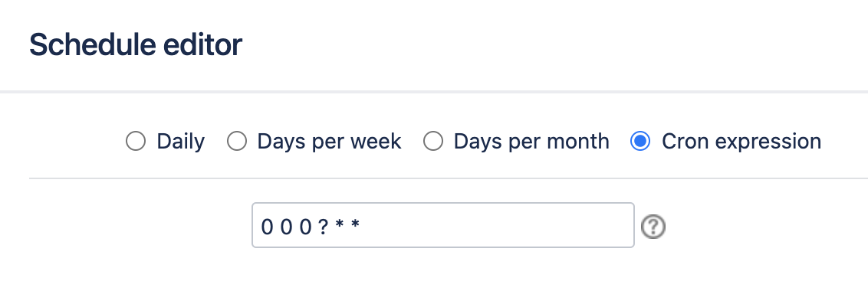Click the question mark character inside the cron field
The width and height of the screenshot is (868, 294).
point(324,227)
